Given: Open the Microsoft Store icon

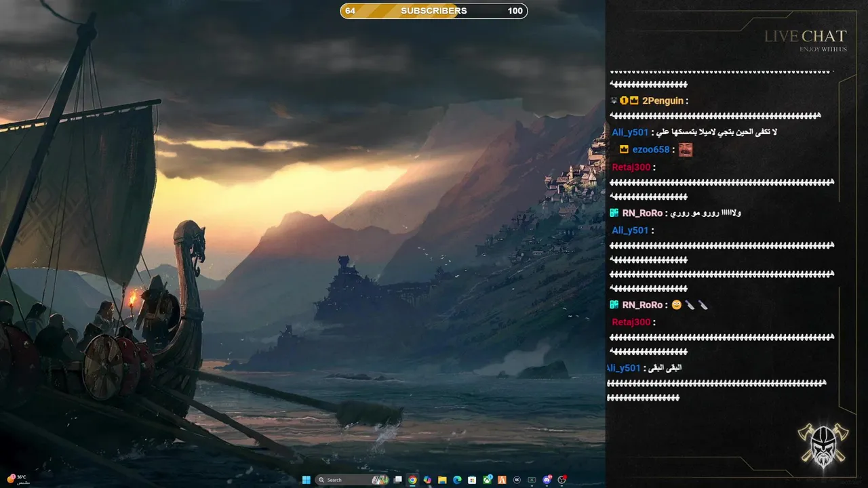Looking at the screenshot, I should [x=472, y=480].
